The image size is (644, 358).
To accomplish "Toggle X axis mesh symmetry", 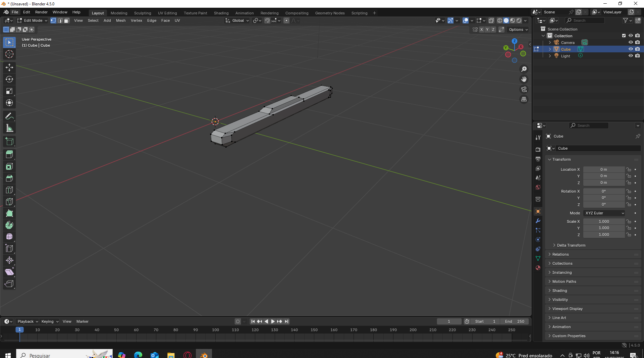I will pyautogui.click(x=481, y=30).
